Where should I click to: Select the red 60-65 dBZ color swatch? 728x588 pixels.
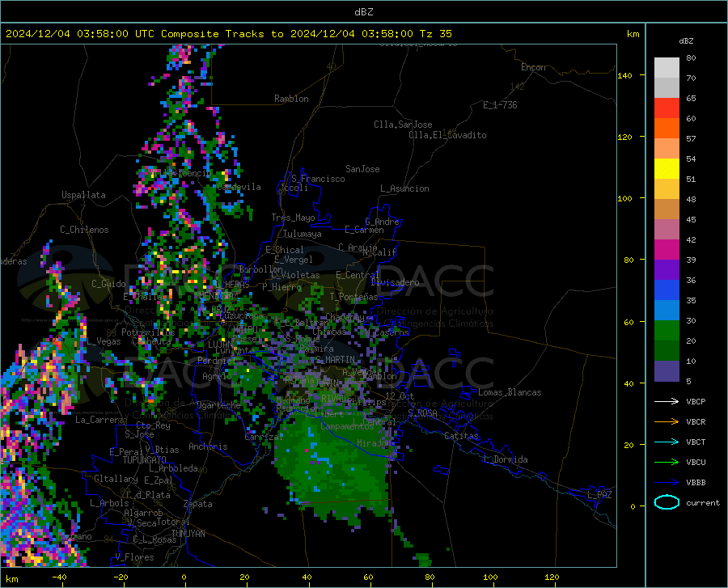(x=667, y=108)
